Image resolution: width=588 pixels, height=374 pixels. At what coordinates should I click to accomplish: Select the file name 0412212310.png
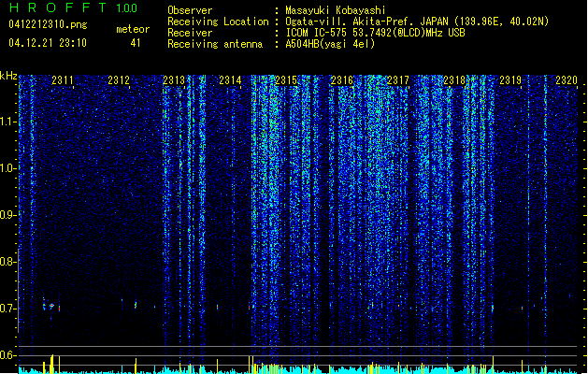tap(48, 24)
